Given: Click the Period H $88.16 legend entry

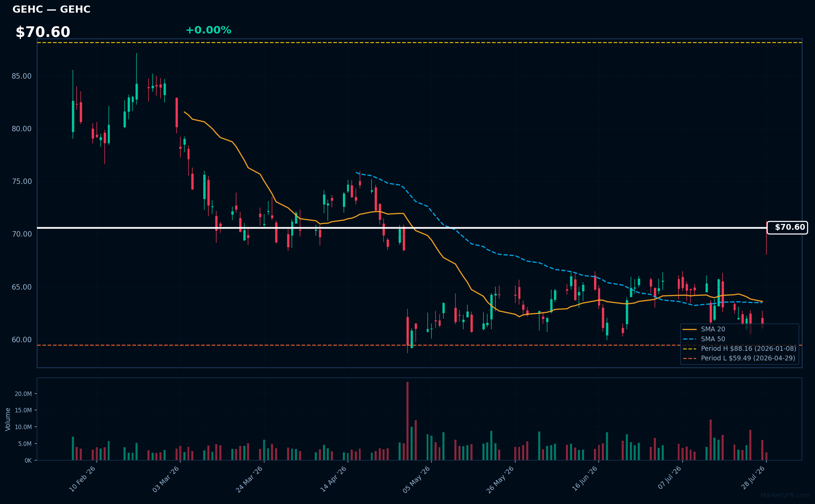Looking at the screenshot, I should pos(739,348).
